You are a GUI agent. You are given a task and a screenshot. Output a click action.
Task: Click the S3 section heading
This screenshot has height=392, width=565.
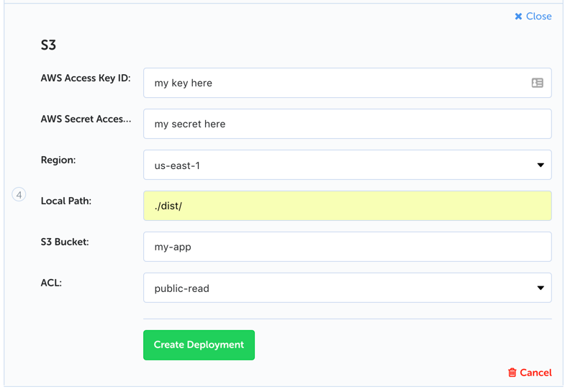(48, 45)
